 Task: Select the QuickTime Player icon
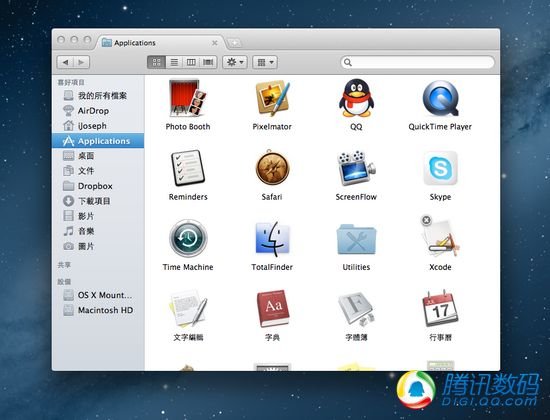pos(441,98)
